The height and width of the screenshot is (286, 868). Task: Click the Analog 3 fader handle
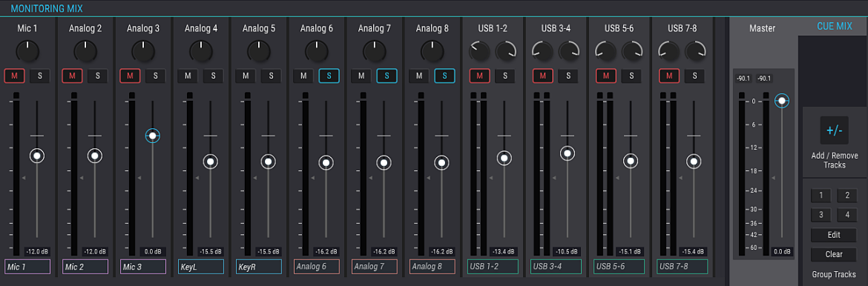[153, 136]
